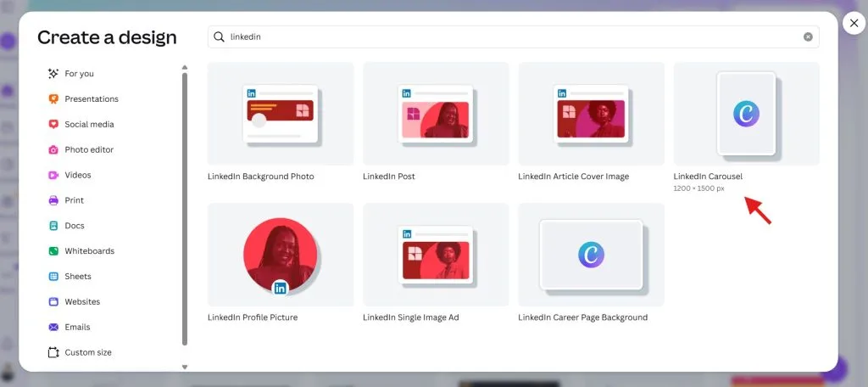The image size is (868, 387).
Task: Click the For you sparkle icon
Action: [x=53, y=73]
